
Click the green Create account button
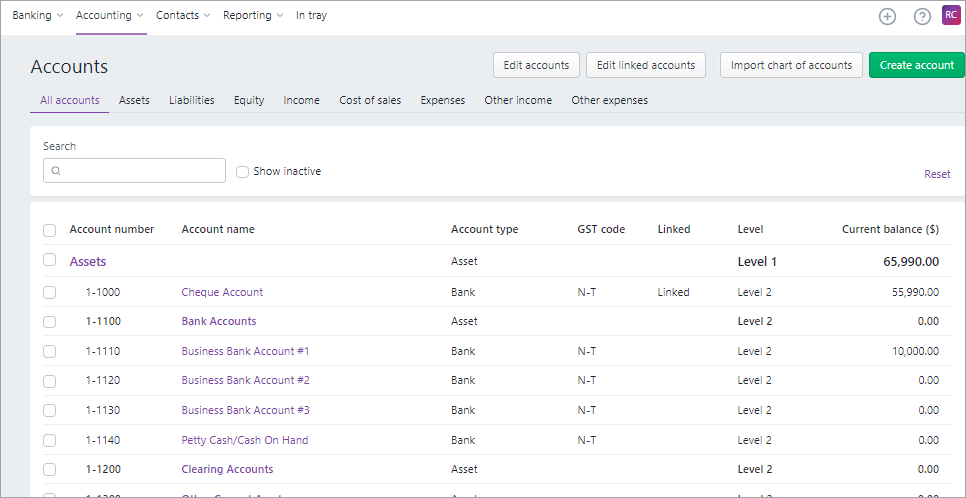(916, 65)
